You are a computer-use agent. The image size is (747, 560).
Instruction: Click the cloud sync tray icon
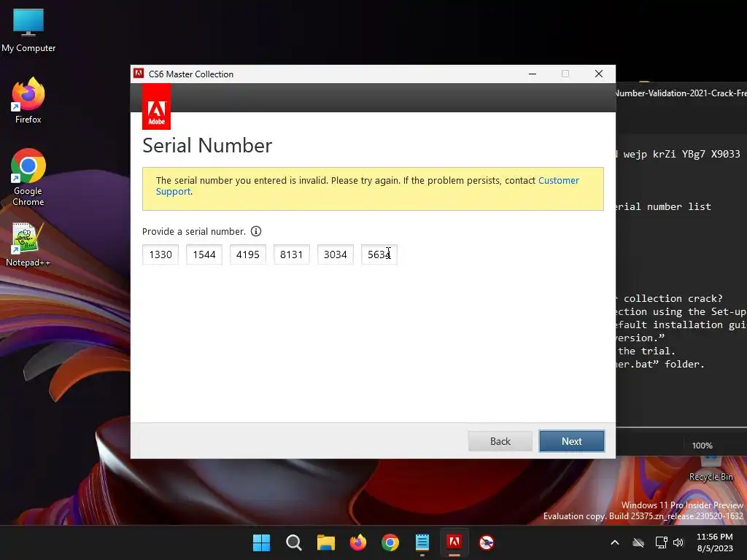coord(638,542)
